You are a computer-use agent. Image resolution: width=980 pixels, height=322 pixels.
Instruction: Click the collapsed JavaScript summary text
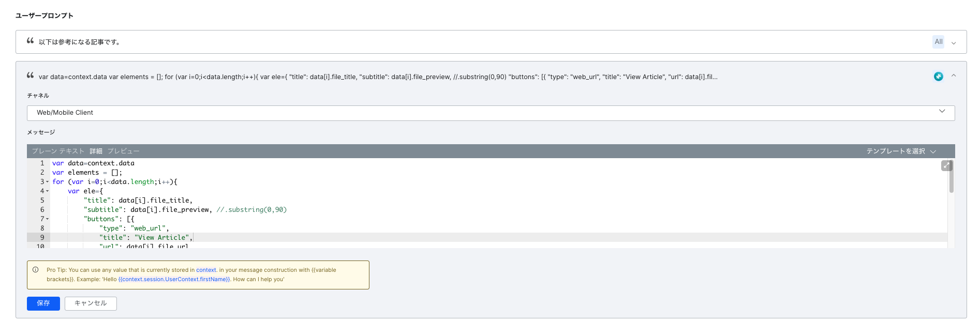point(378,77)
